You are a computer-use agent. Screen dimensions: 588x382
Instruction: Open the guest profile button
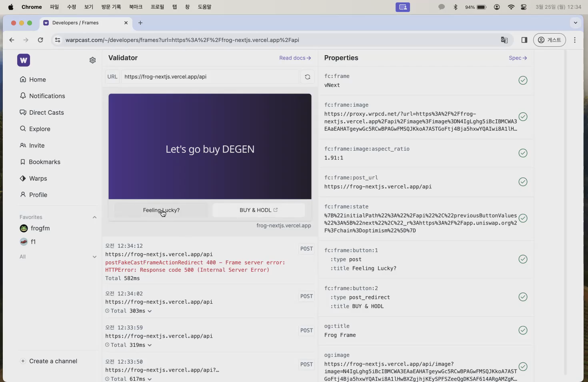[x=549, y=40]
